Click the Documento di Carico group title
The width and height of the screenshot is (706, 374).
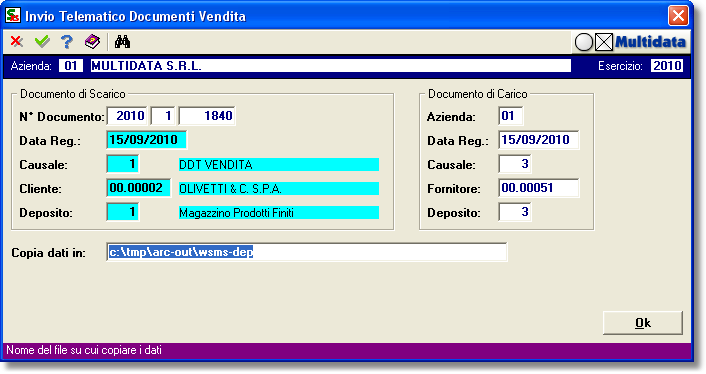pos(477,94)
